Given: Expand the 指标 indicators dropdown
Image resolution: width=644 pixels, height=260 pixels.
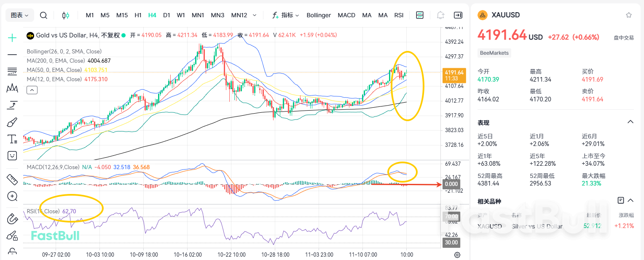Looking at the screenshot, I should [x=289, y=15].
